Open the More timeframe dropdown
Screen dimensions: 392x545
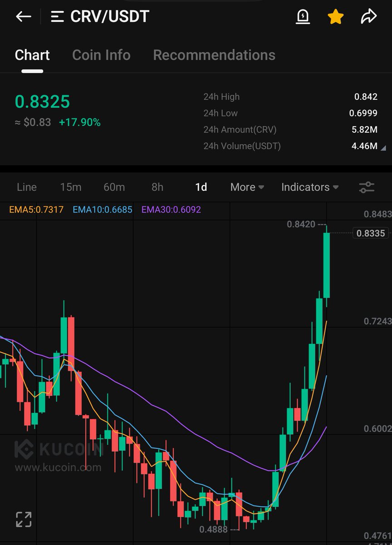tap(246, 187)
